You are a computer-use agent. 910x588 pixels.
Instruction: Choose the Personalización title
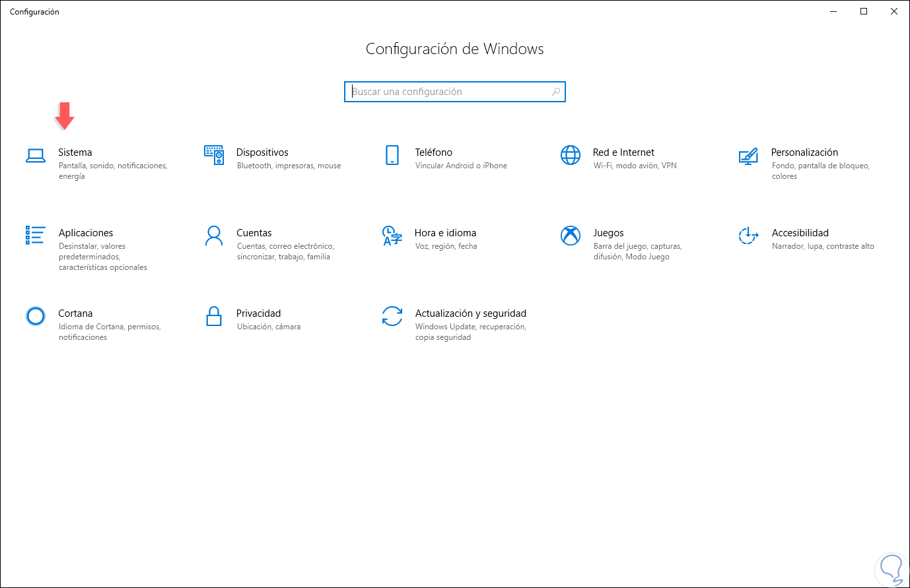coord(804,152)
